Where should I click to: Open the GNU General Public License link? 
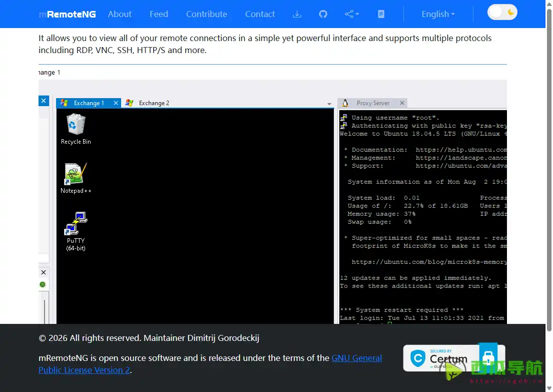356,358
